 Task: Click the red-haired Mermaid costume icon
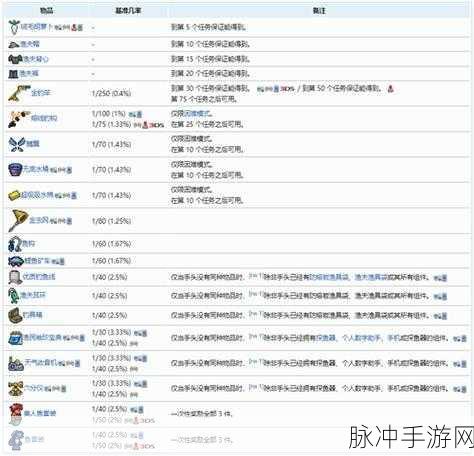(15, 414)
